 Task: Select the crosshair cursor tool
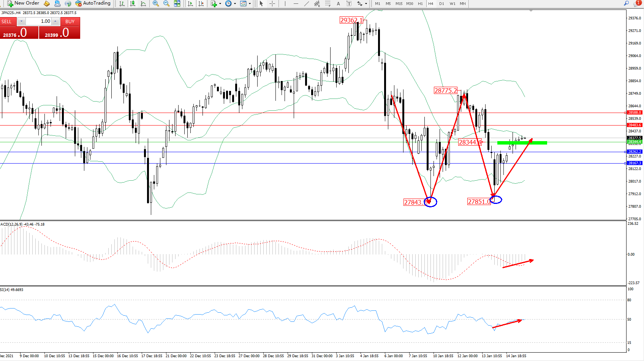tap(272, 3)
